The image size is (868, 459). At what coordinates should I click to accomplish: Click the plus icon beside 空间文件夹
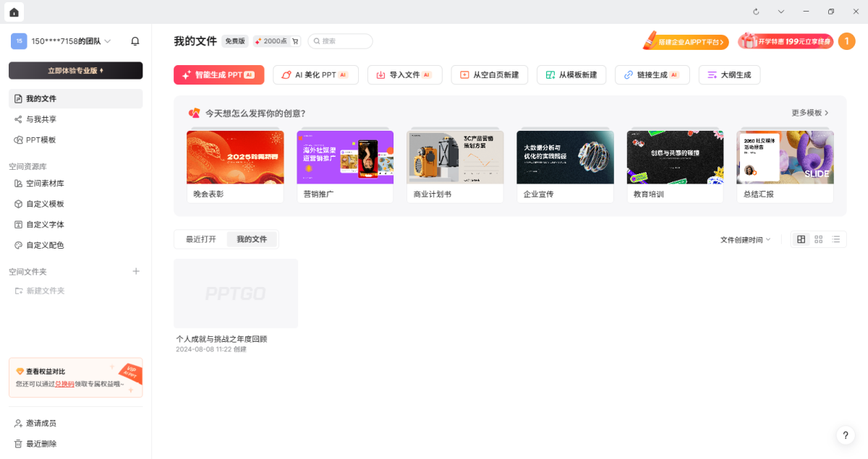[x=136, y=271]
